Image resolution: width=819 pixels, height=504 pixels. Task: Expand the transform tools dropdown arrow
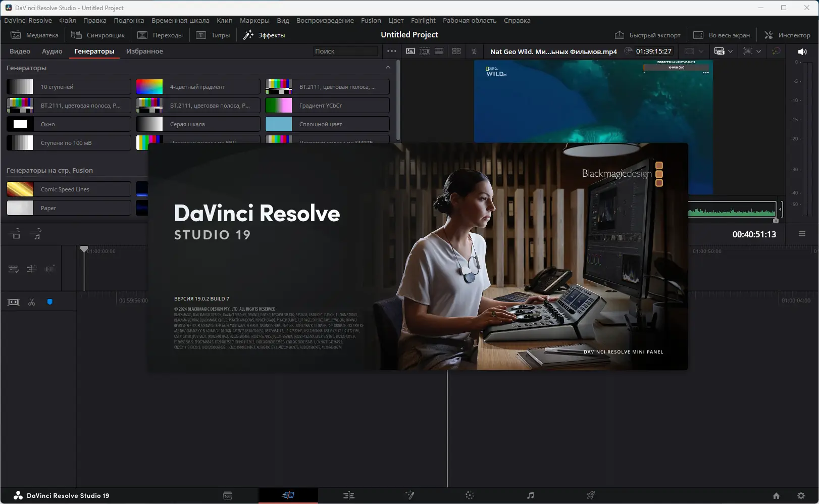pos(758,52)
